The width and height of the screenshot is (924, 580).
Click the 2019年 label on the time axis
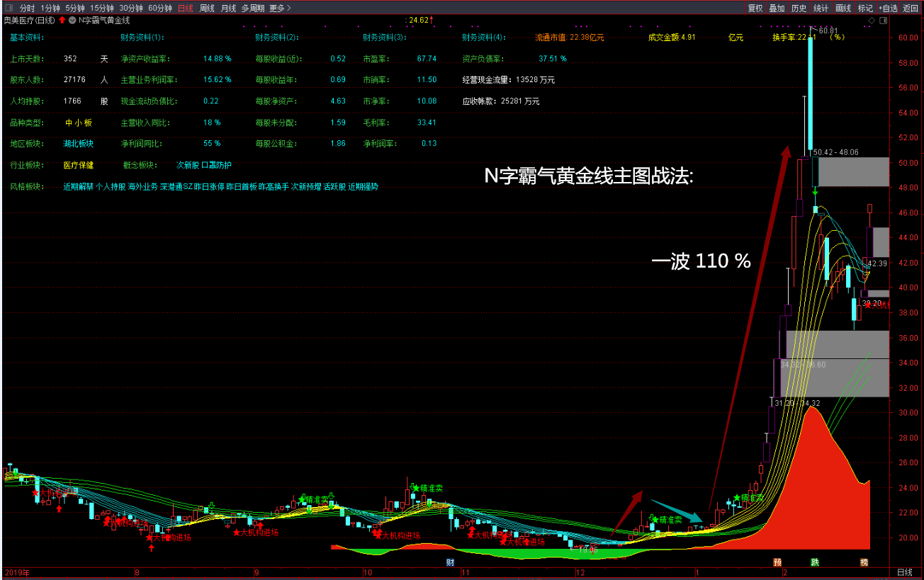16,571
